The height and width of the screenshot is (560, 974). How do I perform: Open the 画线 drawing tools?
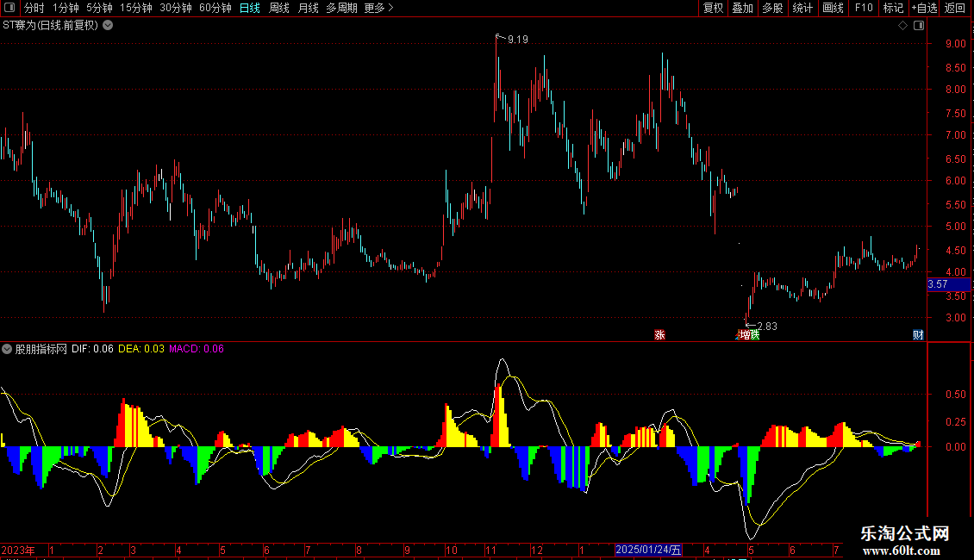pos(833,8)
